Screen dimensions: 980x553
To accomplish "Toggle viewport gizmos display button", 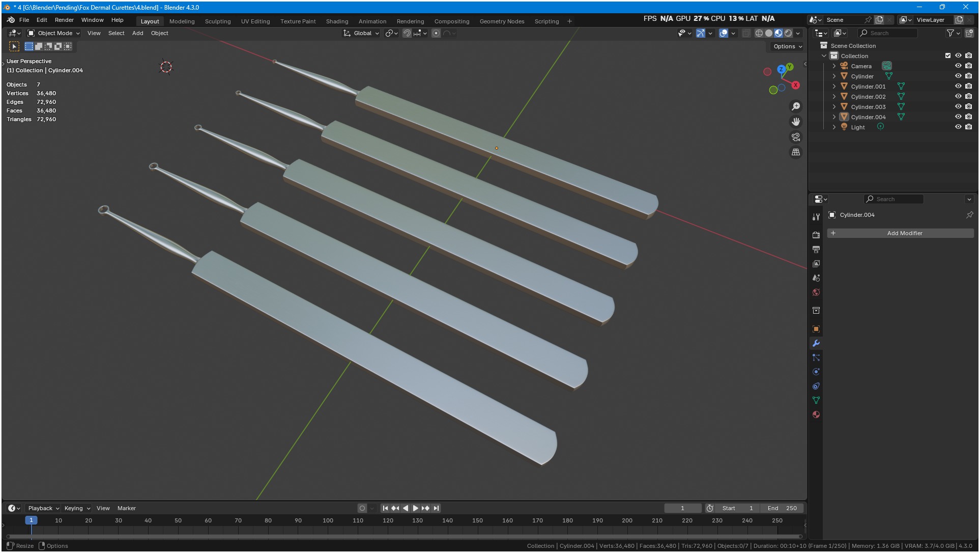I will [x=701, y=33].
